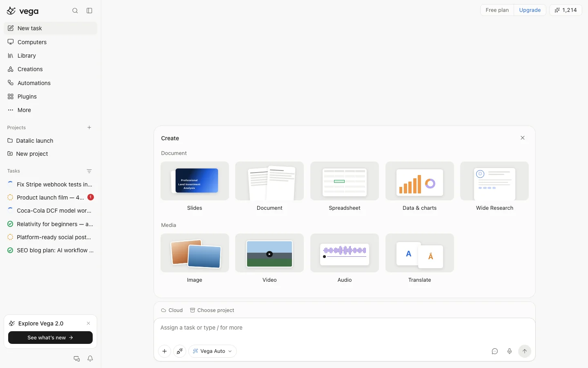Viewport: 588px width, 368px height.
Task: Select the Cloud environment option
Action: [172, 310]
